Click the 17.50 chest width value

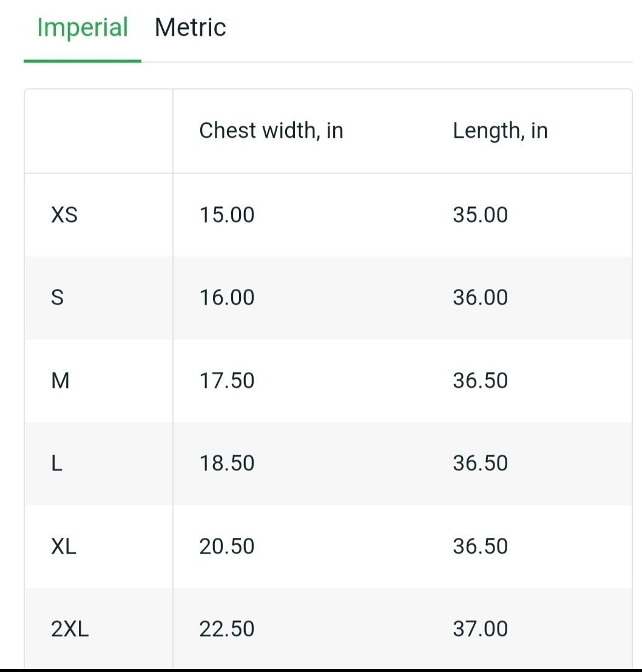tap(227, 380)
